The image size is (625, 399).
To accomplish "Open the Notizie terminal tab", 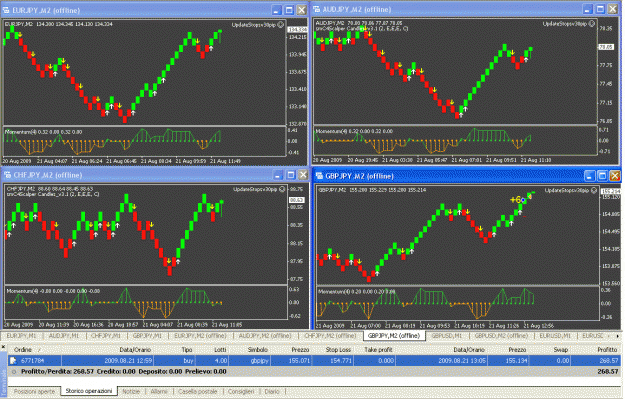I will pyautogui.click(x=131, y=392).
